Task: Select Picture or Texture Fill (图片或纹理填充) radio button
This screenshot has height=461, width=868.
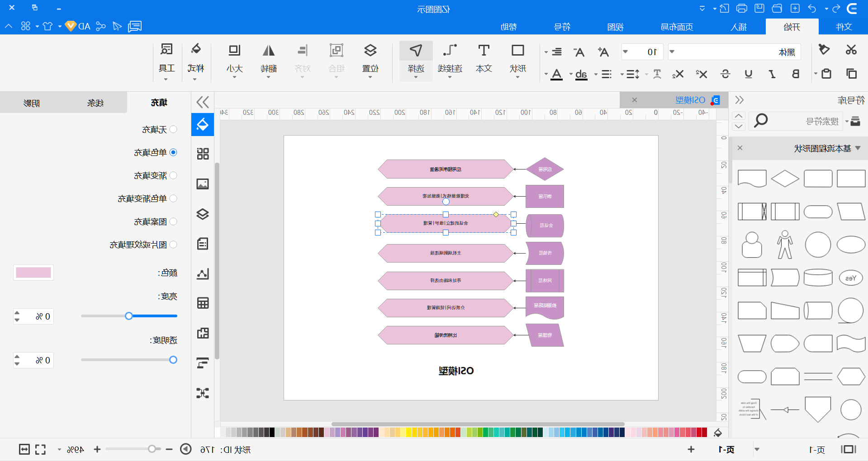Action: pyautogui.click(x=173, y=245)
